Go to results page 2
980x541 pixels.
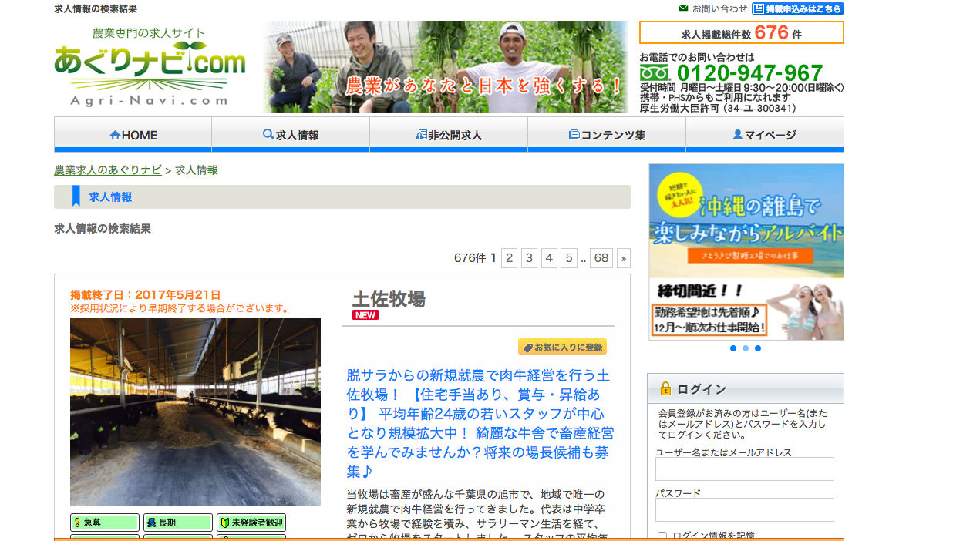pyautogui.click(x=509, y=258)
